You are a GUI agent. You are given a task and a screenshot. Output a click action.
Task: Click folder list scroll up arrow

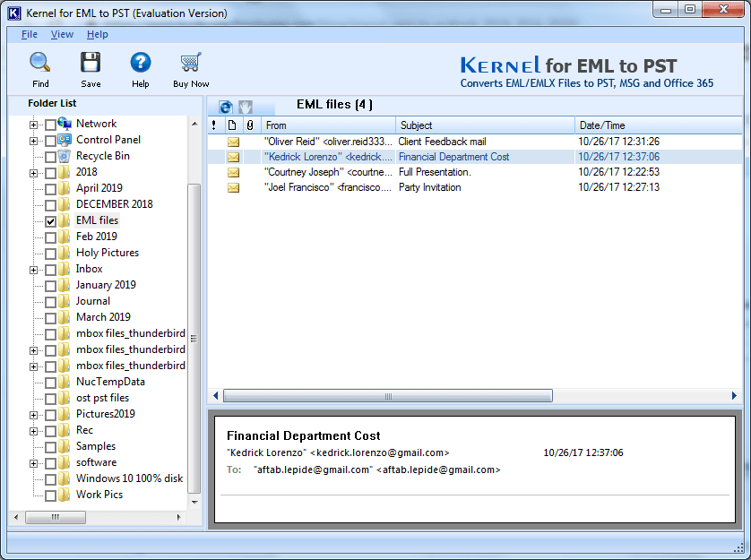[x=194, y=124]
